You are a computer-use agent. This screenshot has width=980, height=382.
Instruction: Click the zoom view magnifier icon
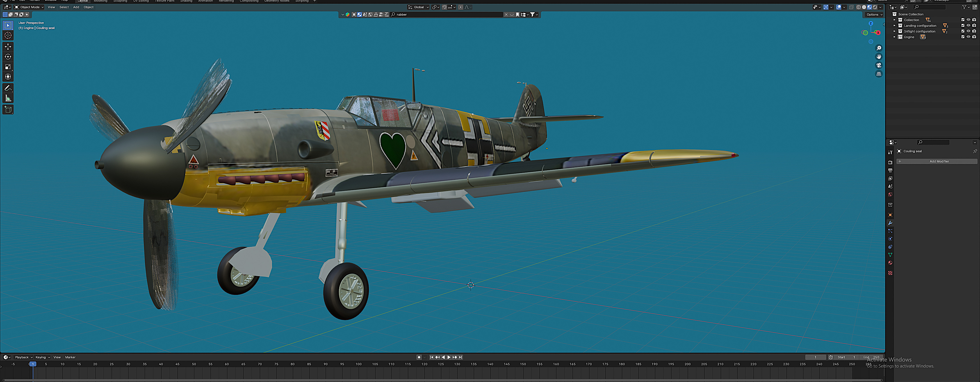(x=879, y=48)
